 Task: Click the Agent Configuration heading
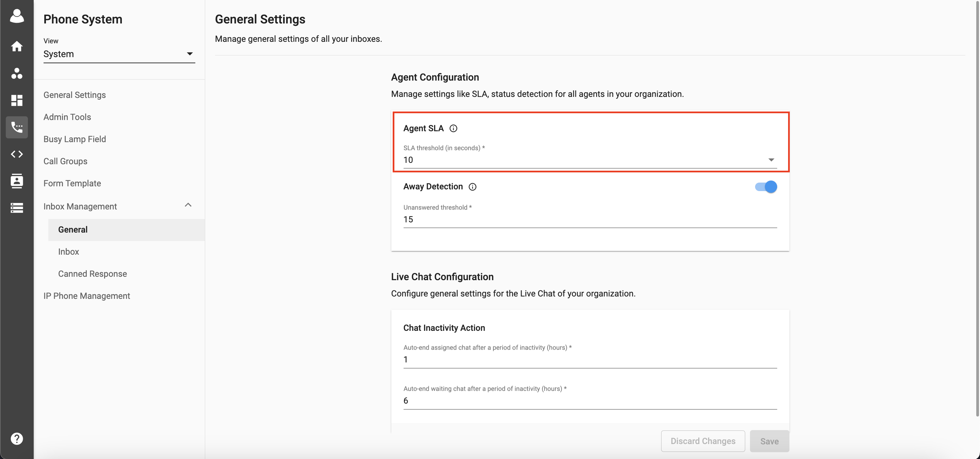click(x=435, y=77)
